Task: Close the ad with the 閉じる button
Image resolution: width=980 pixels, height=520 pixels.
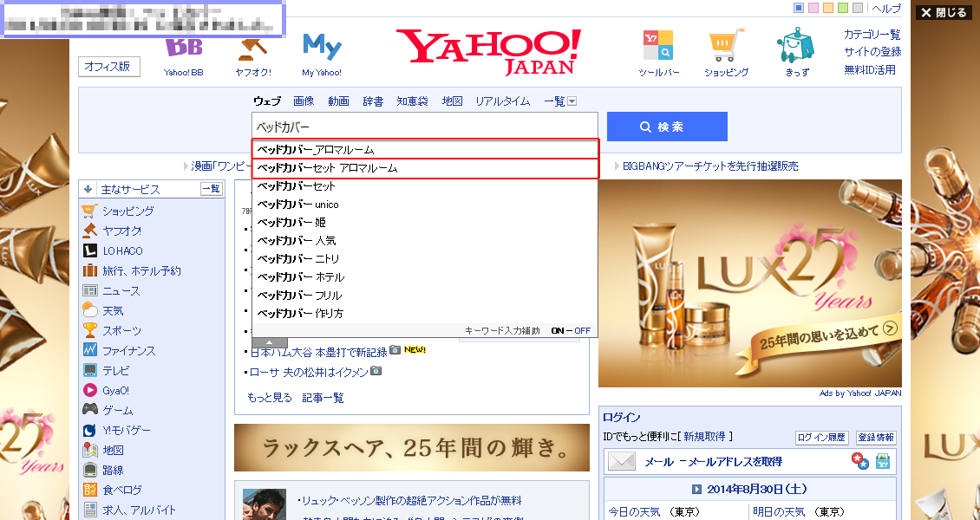Action: (x=944, y=12)
